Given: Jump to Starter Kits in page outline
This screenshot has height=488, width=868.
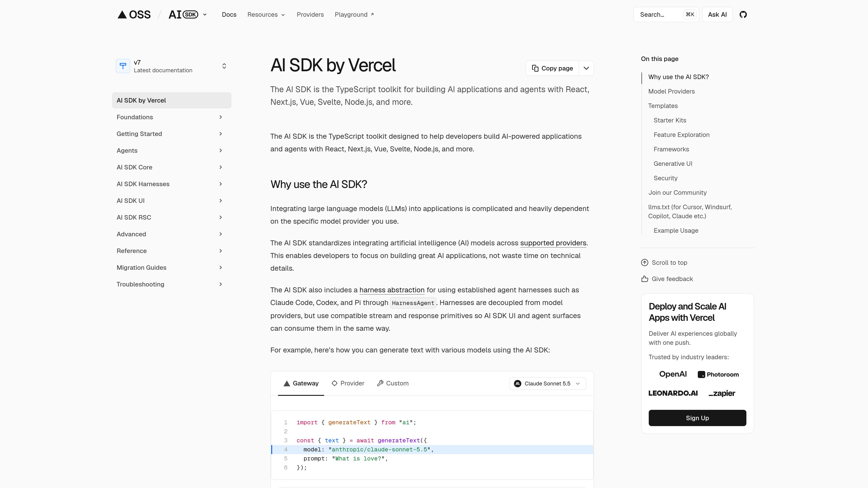Looking at the screenshot, I should point(670,121).
